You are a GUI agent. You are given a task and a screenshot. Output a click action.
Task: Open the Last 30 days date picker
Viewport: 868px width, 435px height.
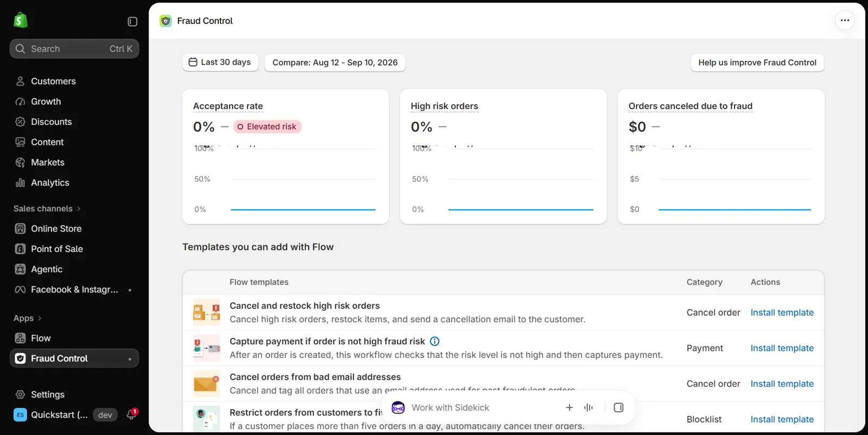click(220, 62)
